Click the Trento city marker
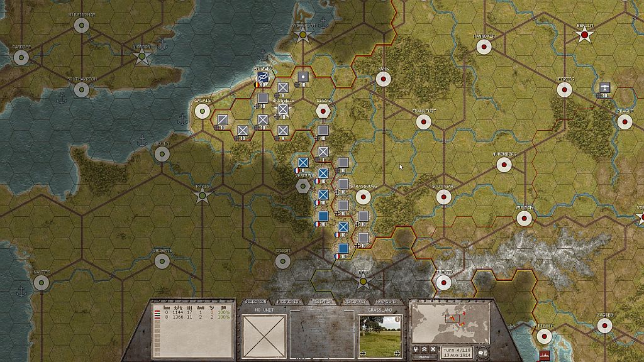Image resolution: width=644 pixels, height=362 pixels. point(443,282)
